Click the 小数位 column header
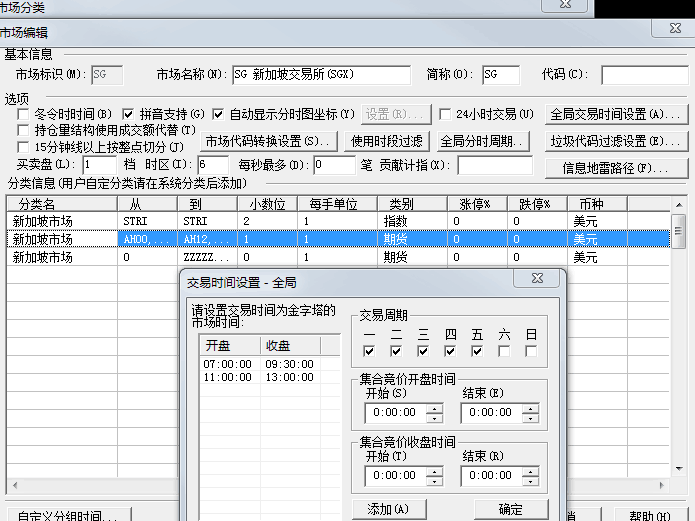Image resolution: width=695 pixels, height=521 pixels. pos(266,204)
